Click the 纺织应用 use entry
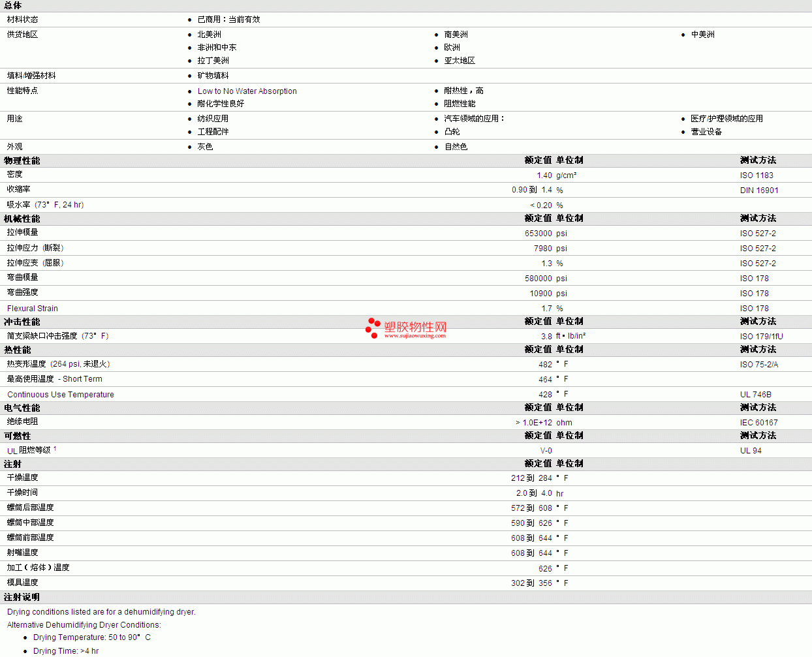The image size is (812, 657). coord(213,119)
